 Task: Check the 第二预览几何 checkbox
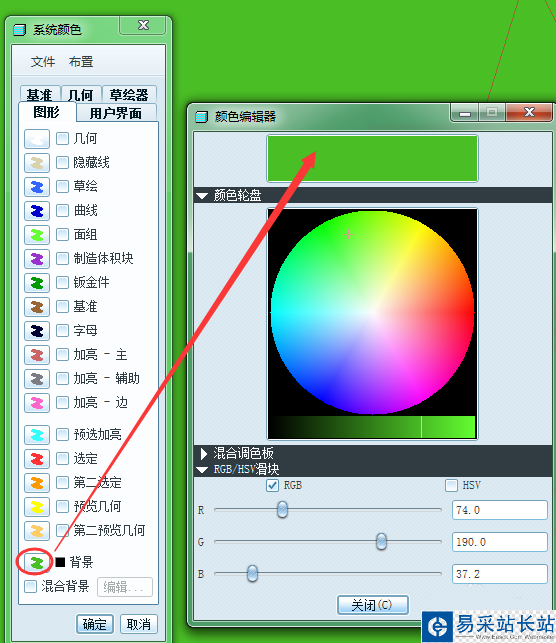62,530
